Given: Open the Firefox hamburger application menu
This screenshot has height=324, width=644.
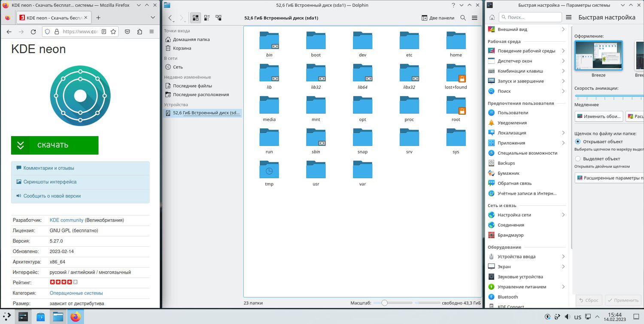Looking at the screenshot, I should [x=152, y=32].
